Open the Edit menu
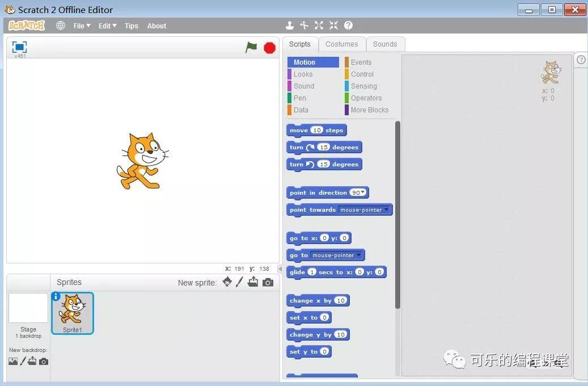Image resolution: width=588 pixels, height=386 pixels. click(x=107, y=26)
